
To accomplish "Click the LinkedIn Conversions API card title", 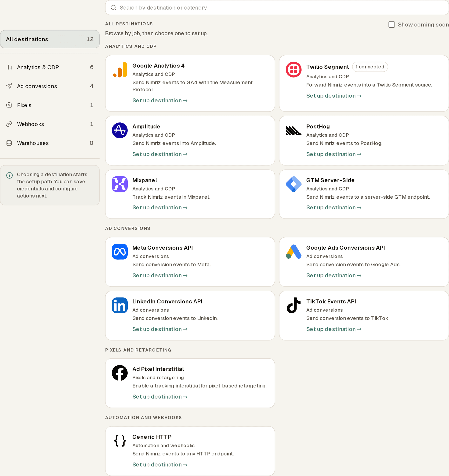I will [167, 301].
